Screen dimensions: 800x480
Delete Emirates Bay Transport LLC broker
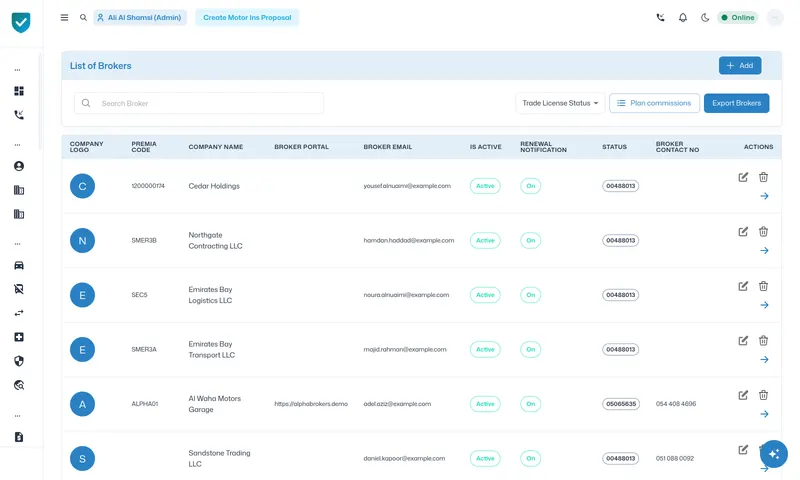[763, 341]
